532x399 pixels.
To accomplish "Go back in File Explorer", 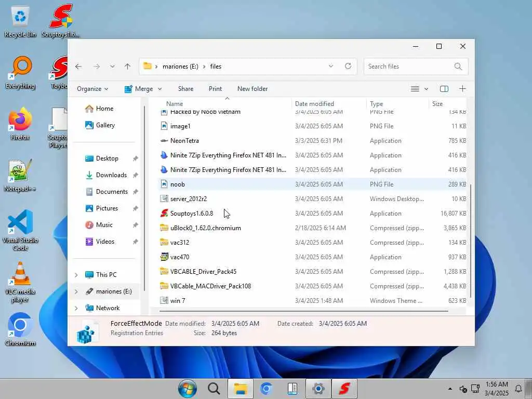I will pos(78,66).
